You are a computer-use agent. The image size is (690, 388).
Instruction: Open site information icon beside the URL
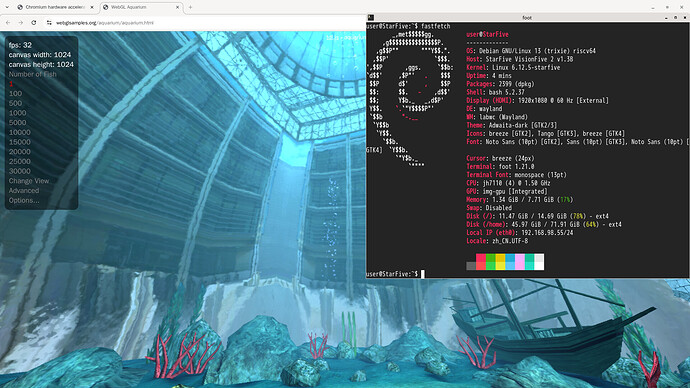(49, 22)
